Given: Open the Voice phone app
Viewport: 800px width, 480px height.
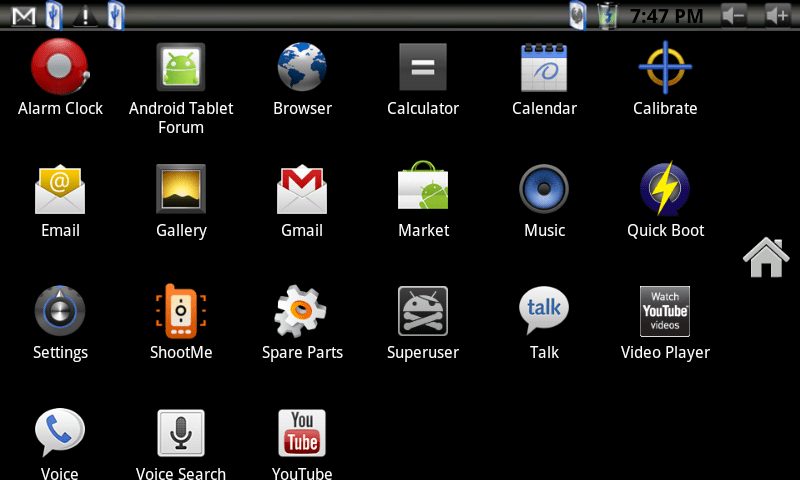Looking at the screenshot, I should pos(60,432).
